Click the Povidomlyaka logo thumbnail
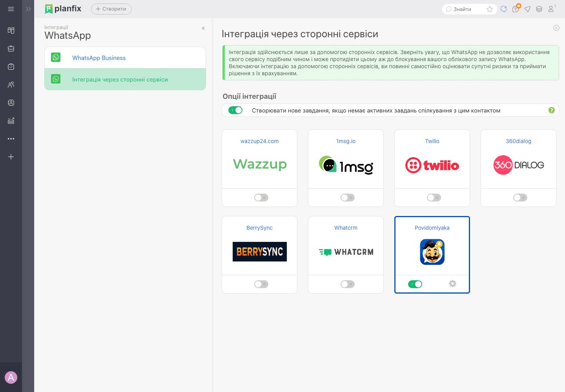 pos(432,252)
